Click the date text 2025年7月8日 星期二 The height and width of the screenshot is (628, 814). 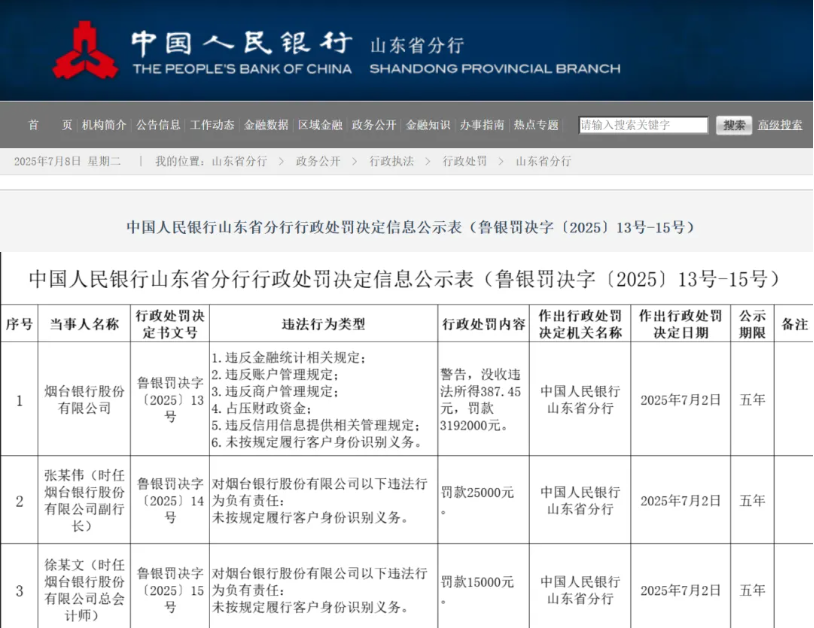[67, 161]
